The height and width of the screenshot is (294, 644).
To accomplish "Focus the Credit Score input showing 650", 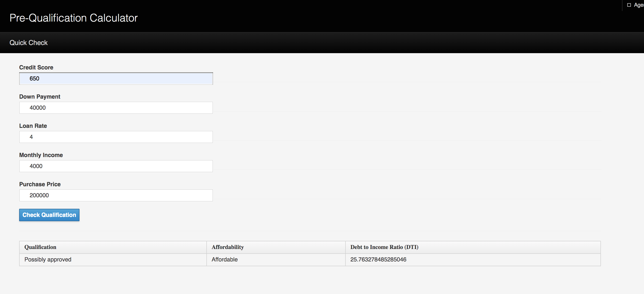I will point(116,79).
